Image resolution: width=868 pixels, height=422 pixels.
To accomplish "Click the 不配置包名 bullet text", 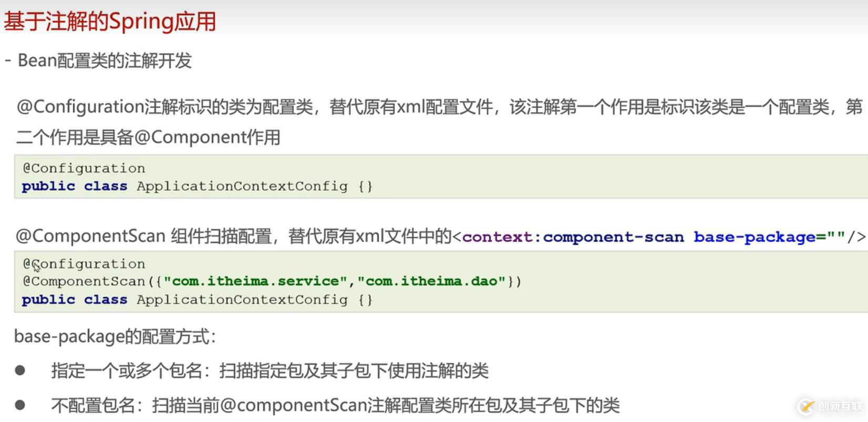I will pos(93,405).
